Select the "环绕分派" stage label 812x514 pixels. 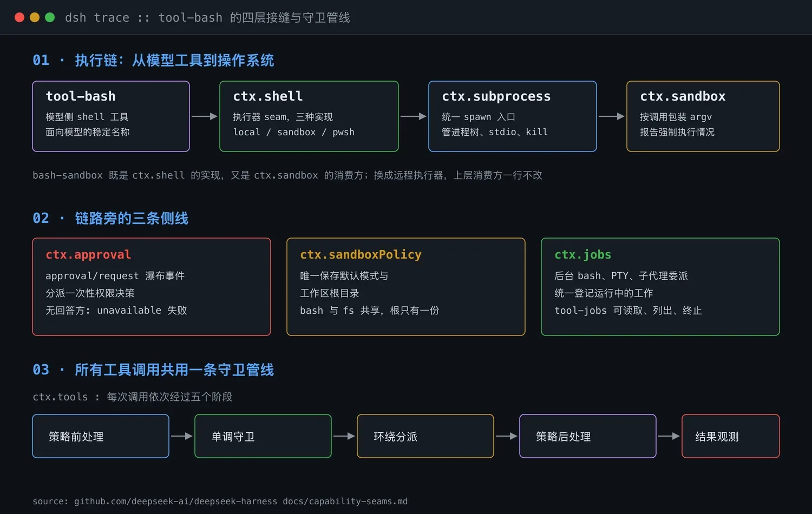pyautogui.click(x=396, y=437)
